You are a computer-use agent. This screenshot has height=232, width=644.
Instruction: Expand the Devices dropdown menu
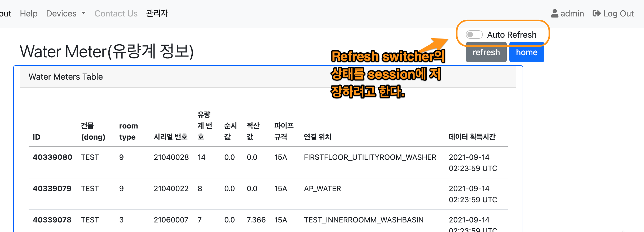(x=66, y=14)
